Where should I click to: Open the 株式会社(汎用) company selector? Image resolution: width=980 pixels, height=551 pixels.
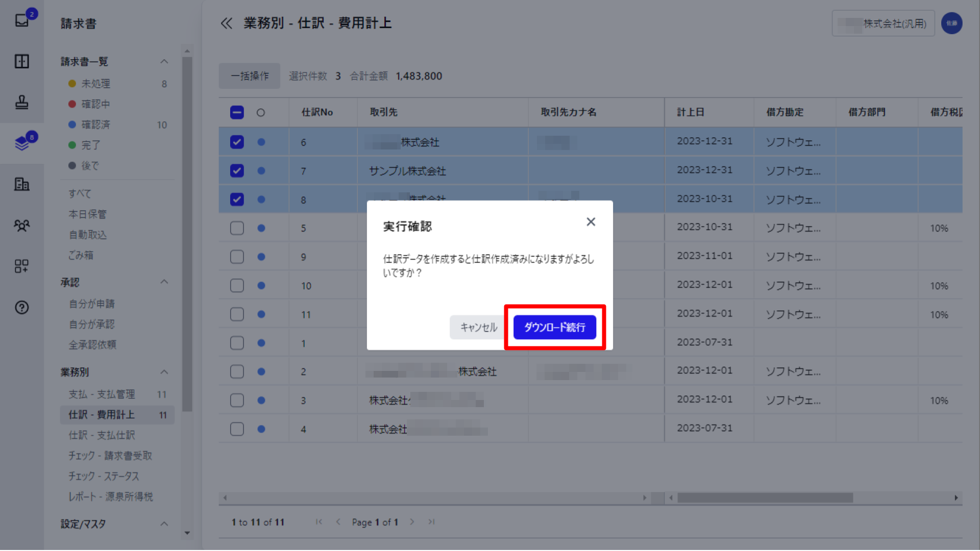pos(883,23)
